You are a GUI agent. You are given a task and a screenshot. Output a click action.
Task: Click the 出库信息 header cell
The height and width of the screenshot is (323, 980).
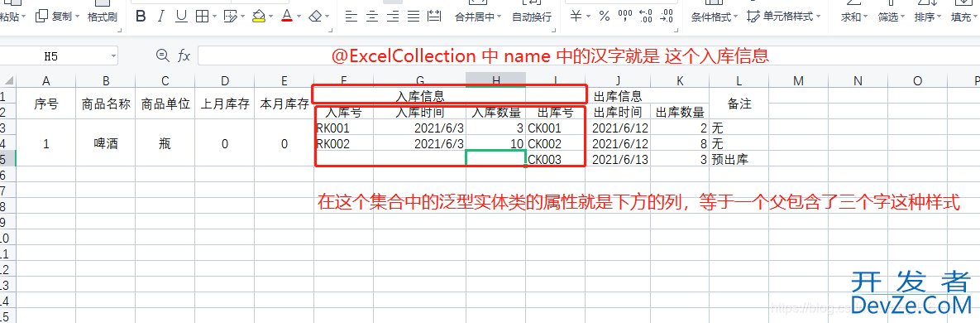coord(648,96)
